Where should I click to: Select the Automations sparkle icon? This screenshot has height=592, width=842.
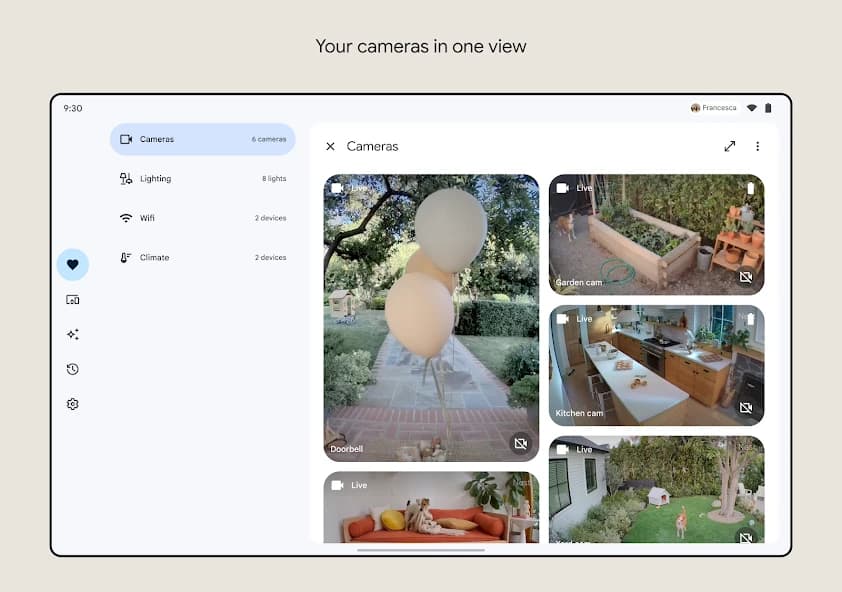click(x=72, y=334)
